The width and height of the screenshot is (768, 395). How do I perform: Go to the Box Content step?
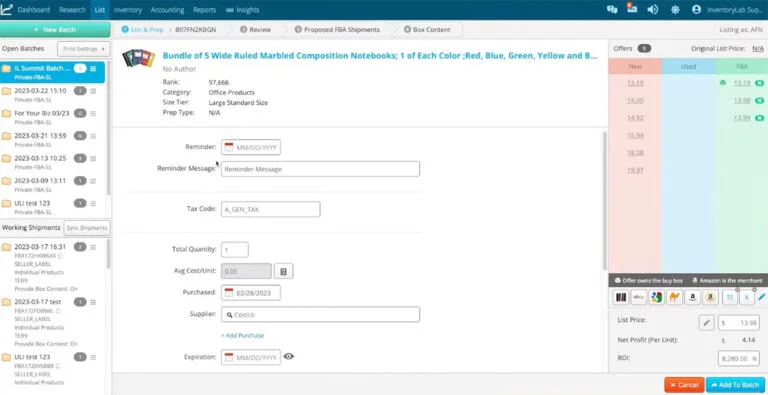click(x=427, y=29)
